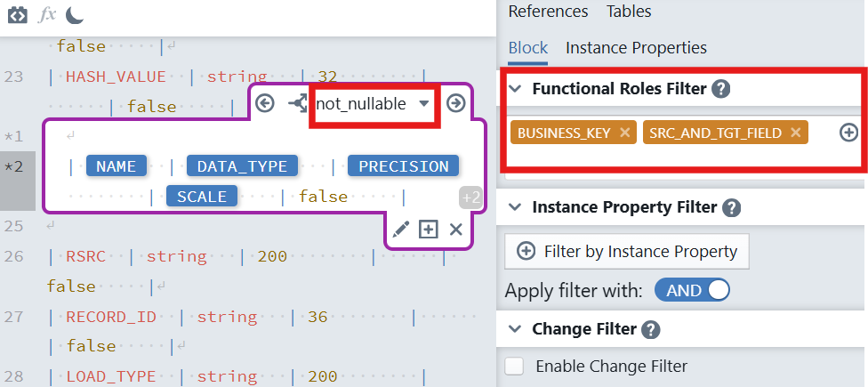Image resolution: width=868 pixels, height=387 pixels.
Task: Select the PRECISION placeholder chip
Action: (x=403, y=166)
